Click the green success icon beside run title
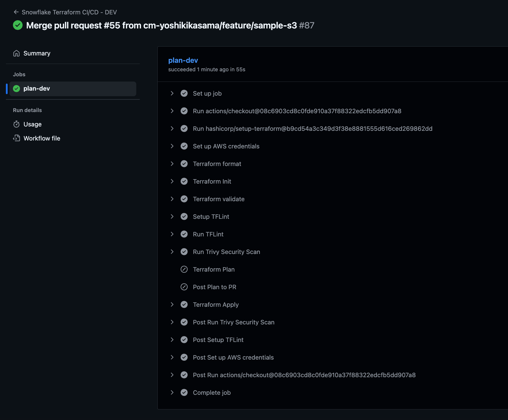 coord(18,25)
